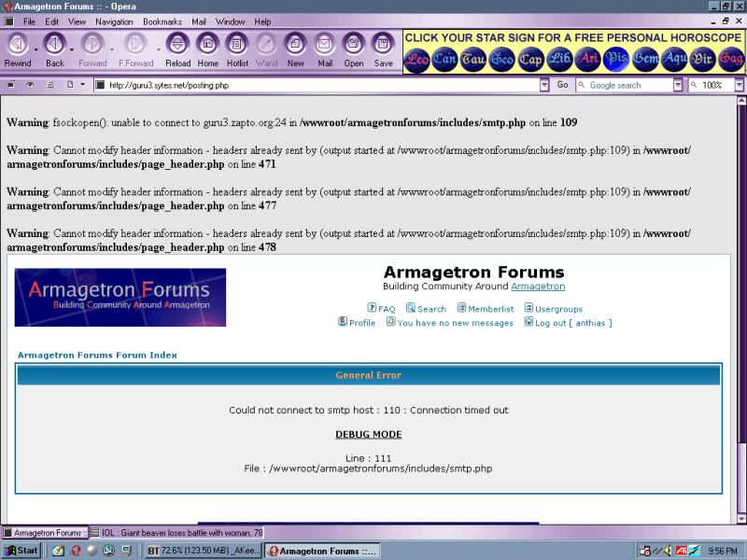Open the Navigation menu

(114, 21)
